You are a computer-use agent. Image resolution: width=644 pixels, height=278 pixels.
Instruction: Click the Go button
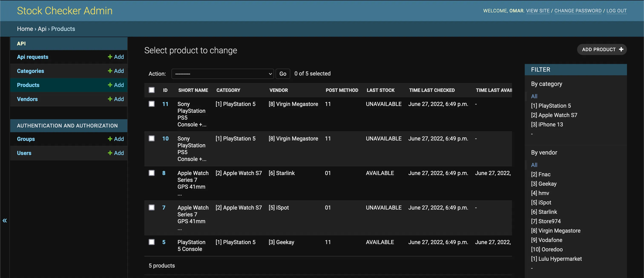(x=283, y=74)
